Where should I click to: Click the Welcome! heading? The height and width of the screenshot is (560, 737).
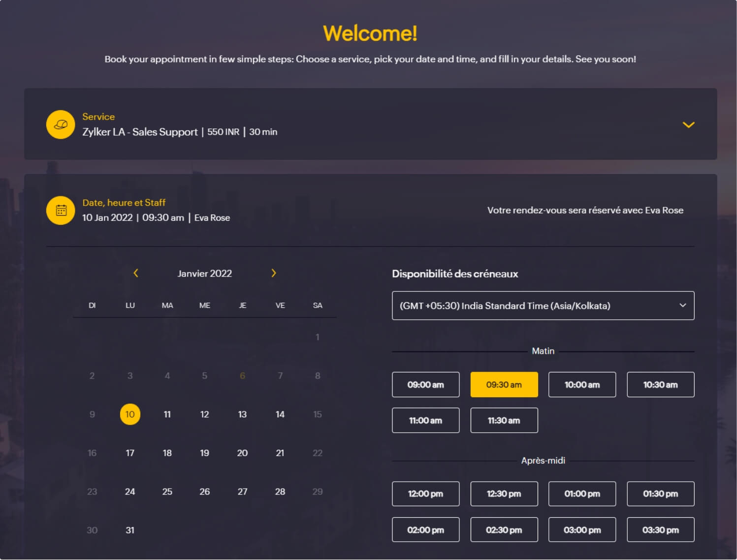(370, 33)
